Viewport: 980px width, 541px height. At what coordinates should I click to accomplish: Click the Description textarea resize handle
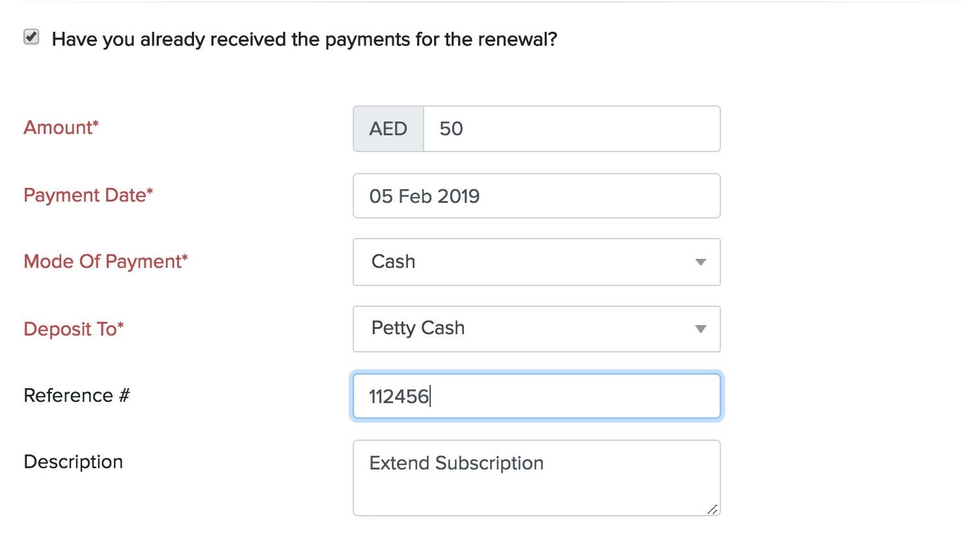click(713, 510)
